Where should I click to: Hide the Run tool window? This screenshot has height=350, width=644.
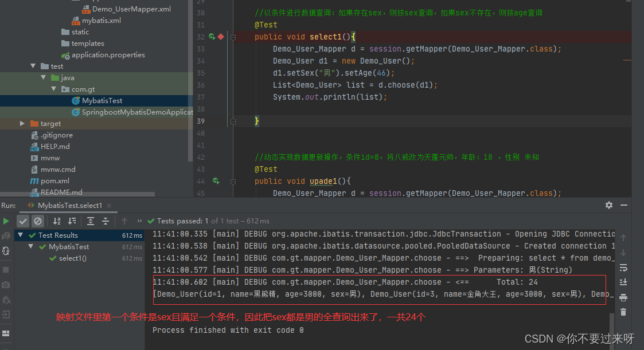(624, 205)
